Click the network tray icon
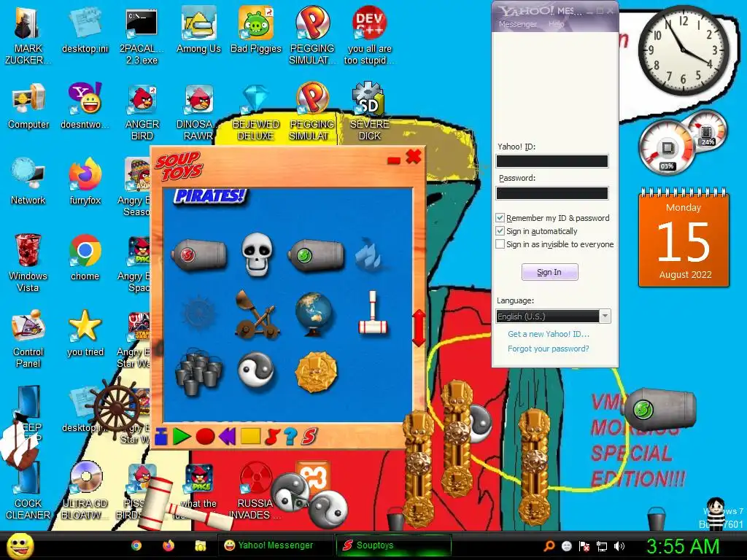 [602, 546]
